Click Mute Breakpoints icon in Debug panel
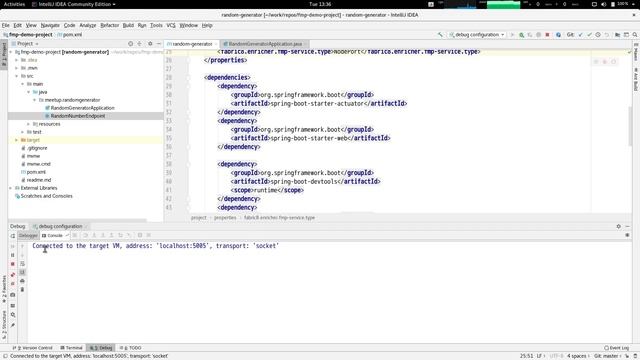 point(13,284)
